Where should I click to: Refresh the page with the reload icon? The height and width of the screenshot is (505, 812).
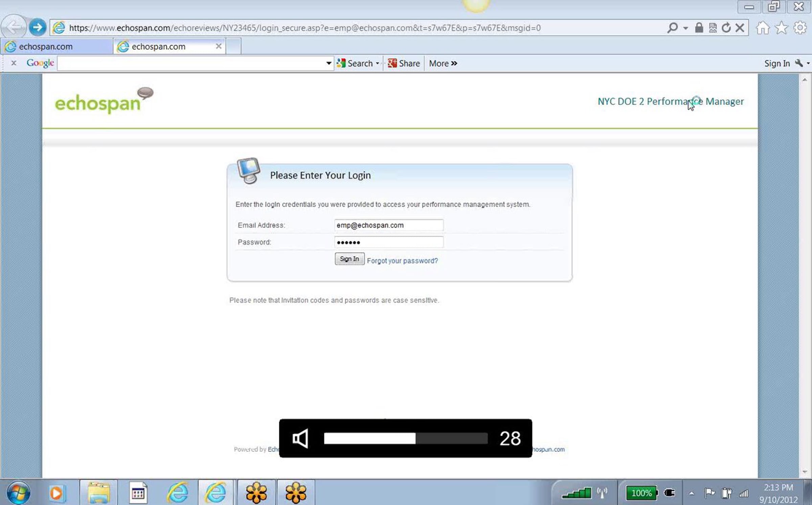pos(726,28)
